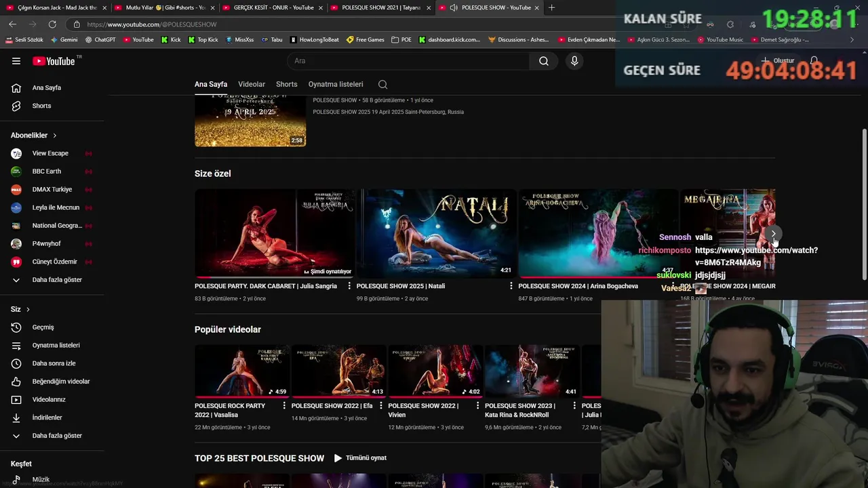Open the Ana Sayfa sidebar item
Viewport: 868px width, 488px height.
coord(52,87)
